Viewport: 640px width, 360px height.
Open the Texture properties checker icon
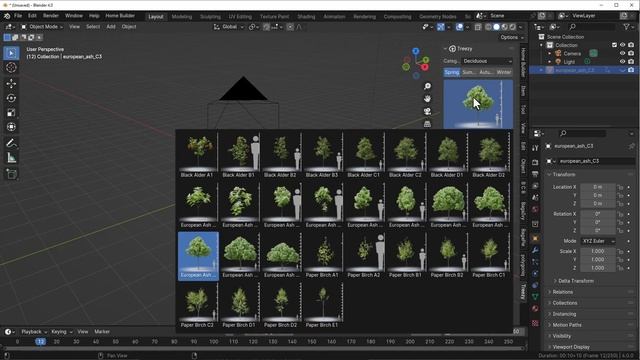coord(535,323)
